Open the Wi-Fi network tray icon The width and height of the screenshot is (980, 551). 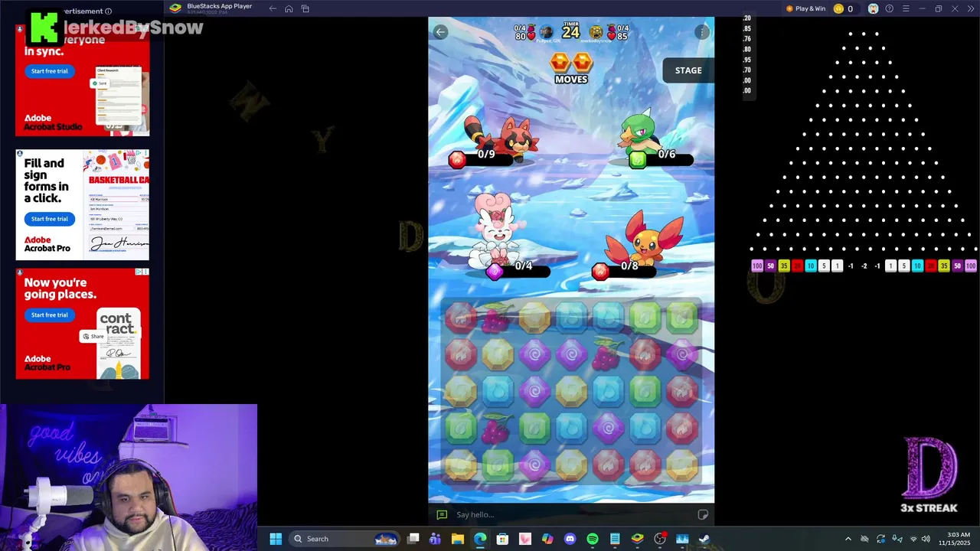coord(913,539)
